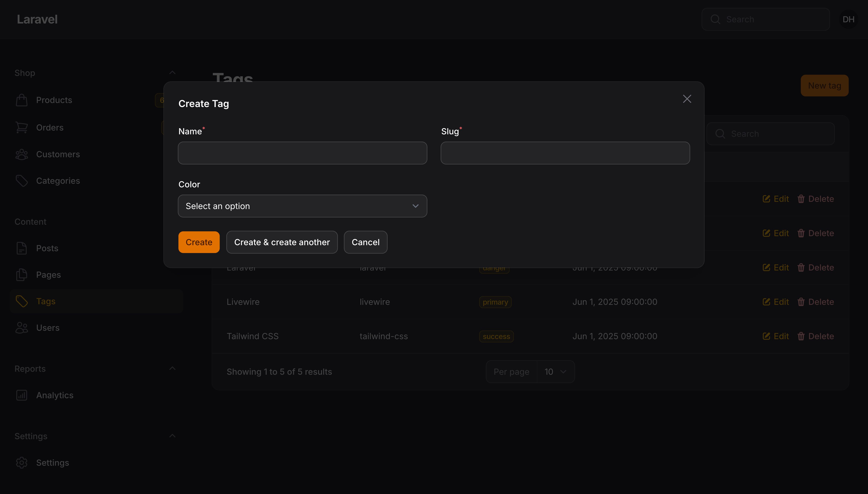Click the Orders cart icon
868x494 pixels.
22,128
